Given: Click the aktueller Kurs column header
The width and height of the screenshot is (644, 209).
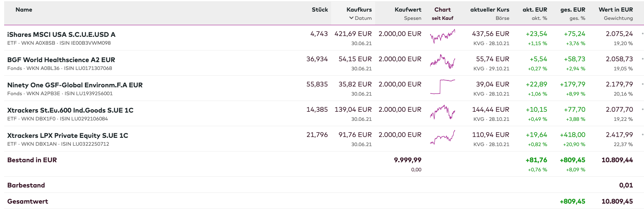Looking at the screenshot, I should 489,10.
